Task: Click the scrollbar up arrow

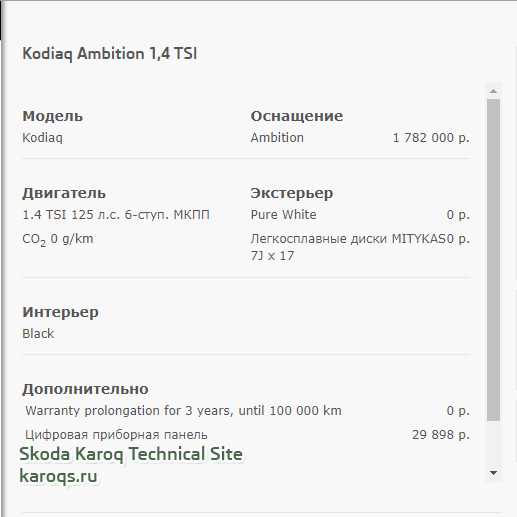Action: tap(493, 91)
